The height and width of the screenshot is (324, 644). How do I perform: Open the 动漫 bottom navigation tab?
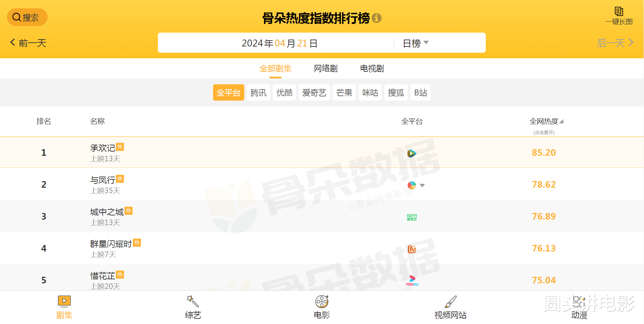coord(579,307)
